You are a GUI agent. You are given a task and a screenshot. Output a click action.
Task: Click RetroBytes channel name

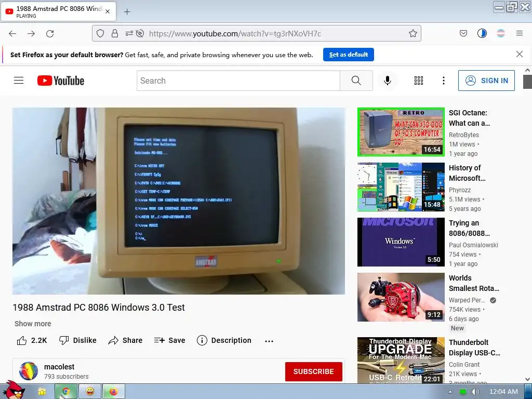(x=464, y=135)
